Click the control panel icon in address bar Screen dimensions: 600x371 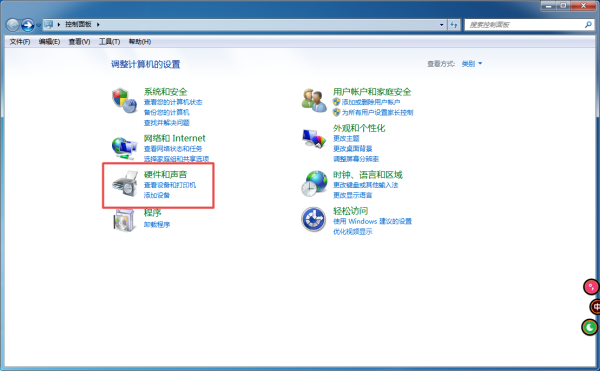[x=49, y=24]
